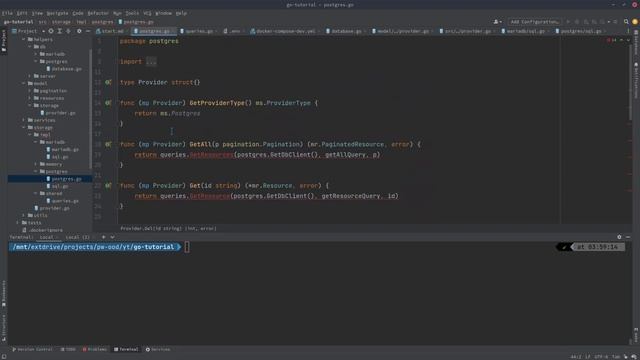Expand the server folder
640x360 pixels.
point(30,76)
